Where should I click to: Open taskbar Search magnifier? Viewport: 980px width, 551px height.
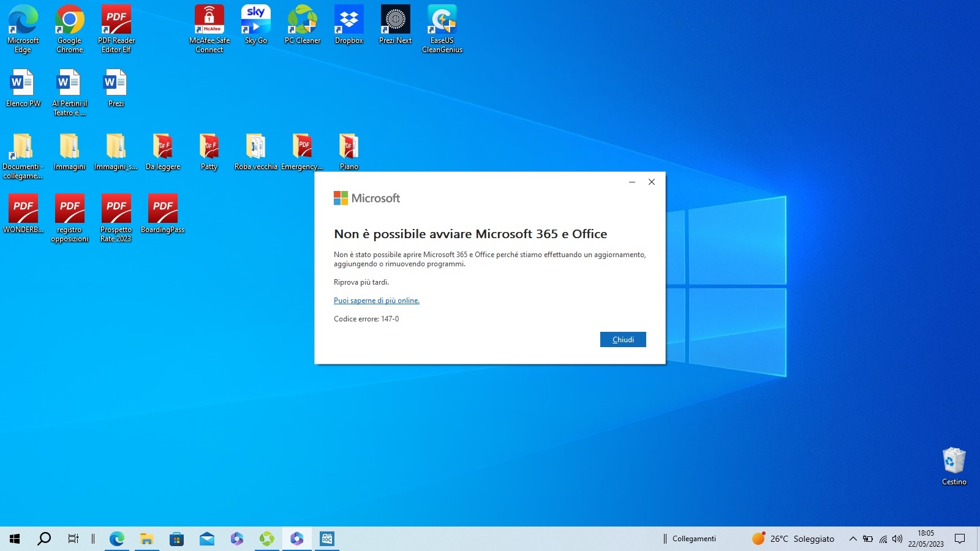click(x=44, y=539)
